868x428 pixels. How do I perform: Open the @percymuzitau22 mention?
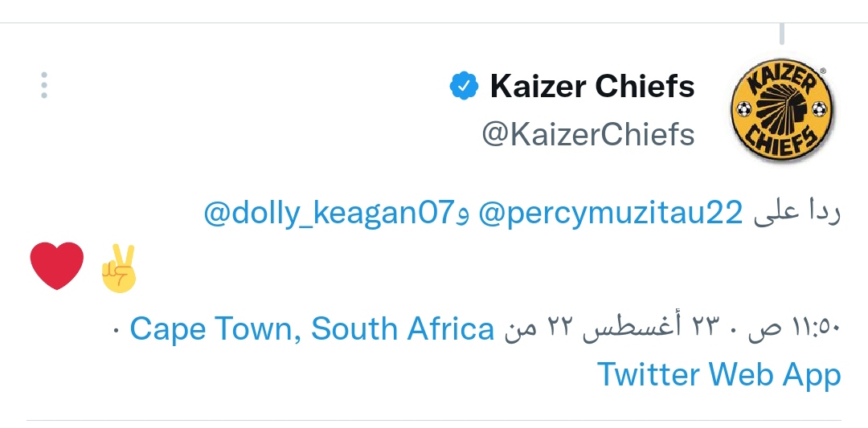tap(611, 214)
